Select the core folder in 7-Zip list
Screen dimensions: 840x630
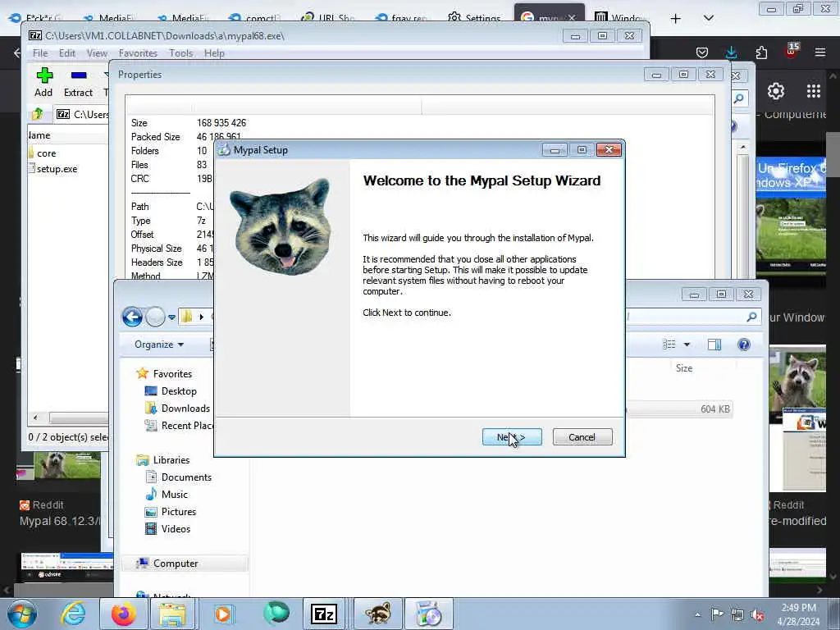[x=47, y=153]
